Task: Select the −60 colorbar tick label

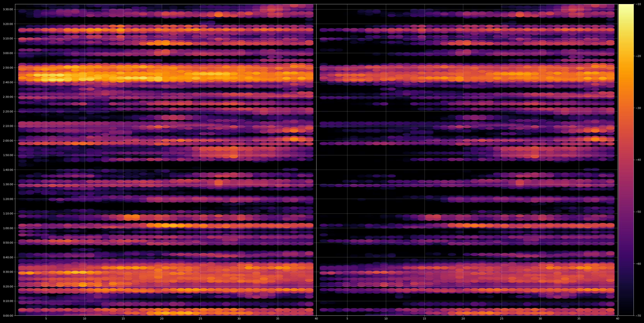Action: [x=638, y=264]
